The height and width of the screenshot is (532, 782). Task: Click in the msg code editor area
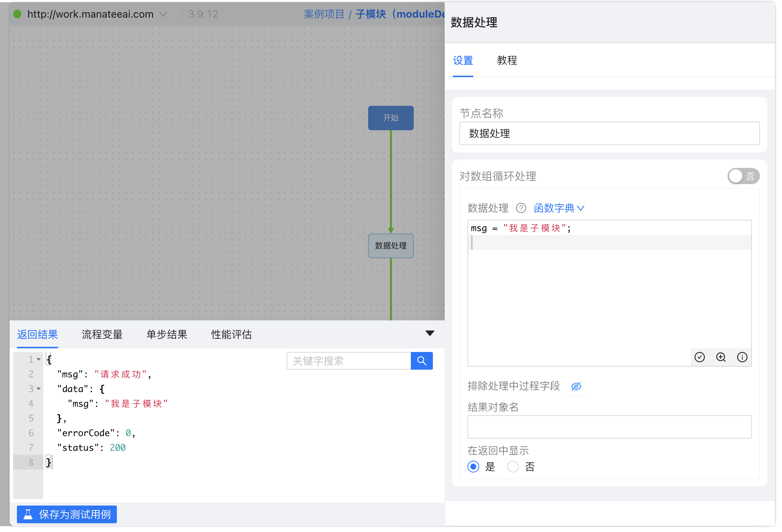(x=610, y=293)
